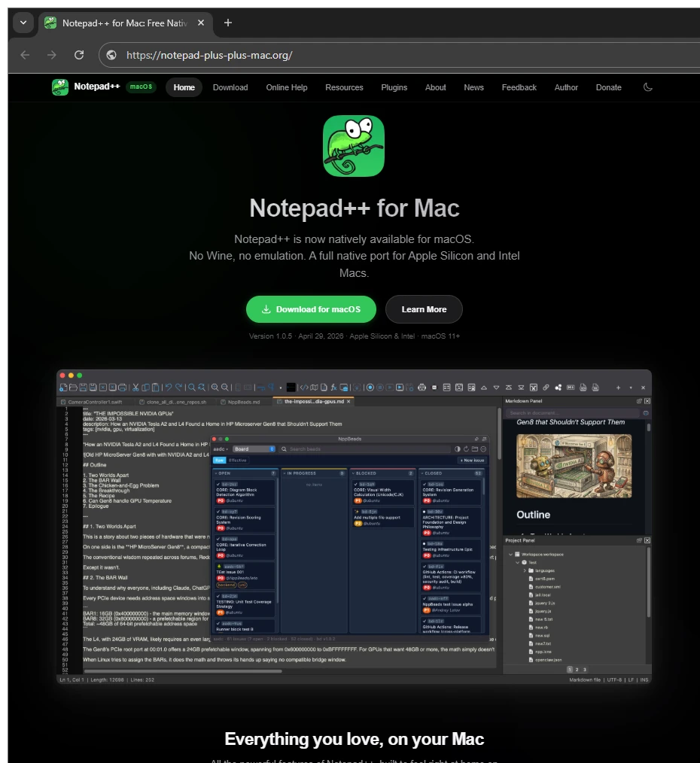Open the browser tab search dropdown
Screen dimensions: 700x763
[23, 23]
